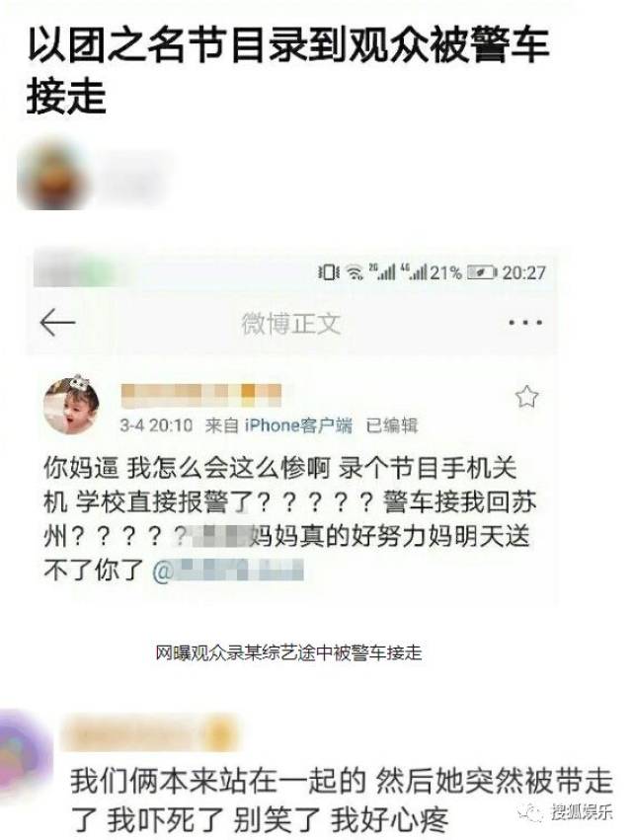This screenshot has width=632, height=840.
Task: Select the 已编辑 edited label
Action: point(391,425)
